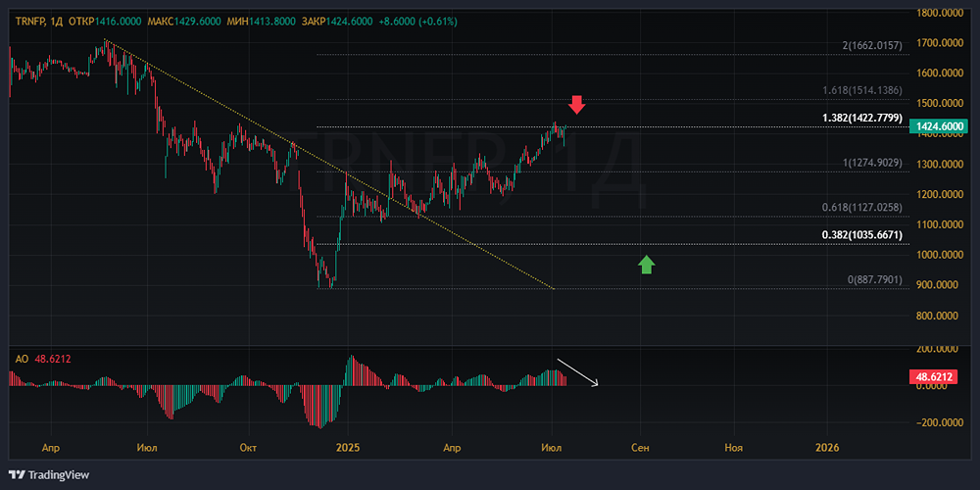Image resolution: width=980 pixels, height=490 pixels.
Task: Click the green 1424.6000 current price tag
Action: [x=938, y=126]
